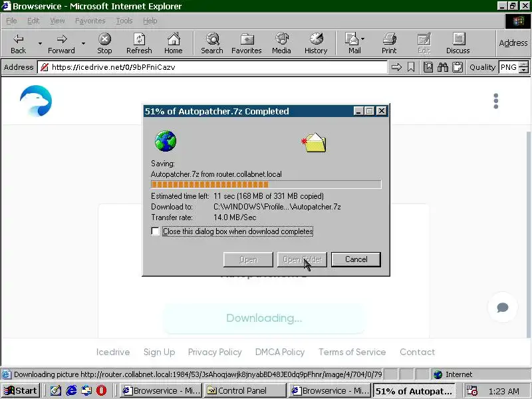Screen dimensions: 532x399
Task: Click the Cancel button in download dialog
Action: coord(356,259)
